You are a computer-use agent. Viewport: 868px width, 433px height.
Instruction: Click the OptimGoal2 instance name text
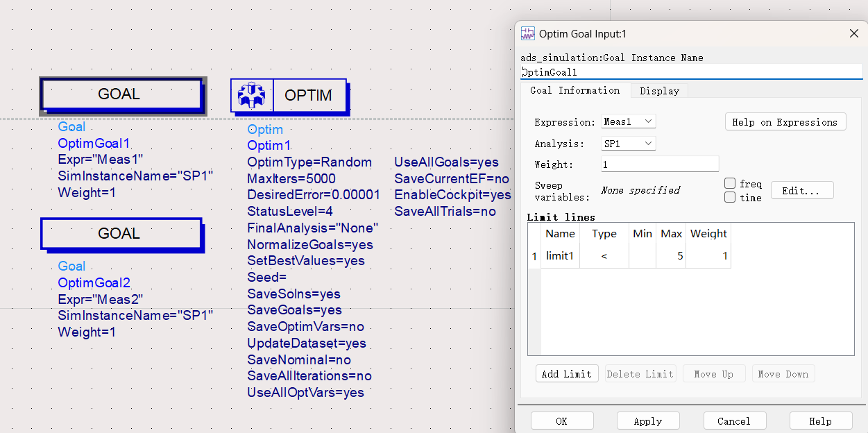point(94,282)
